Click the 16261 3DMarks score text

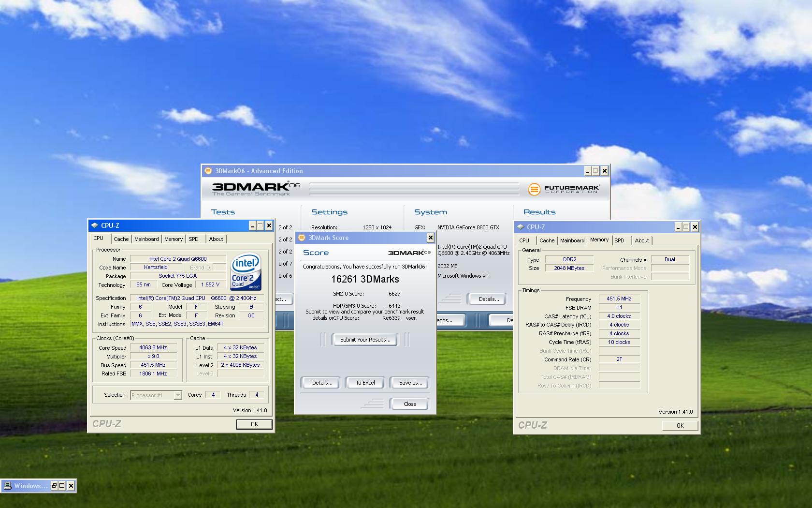365,279
